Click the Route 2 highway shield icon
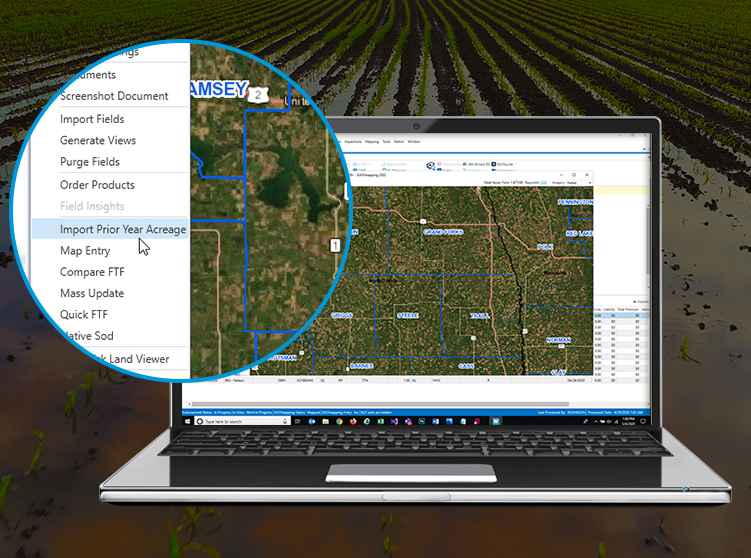This screenshot has height=558, width=751. (x=258, y=94)
